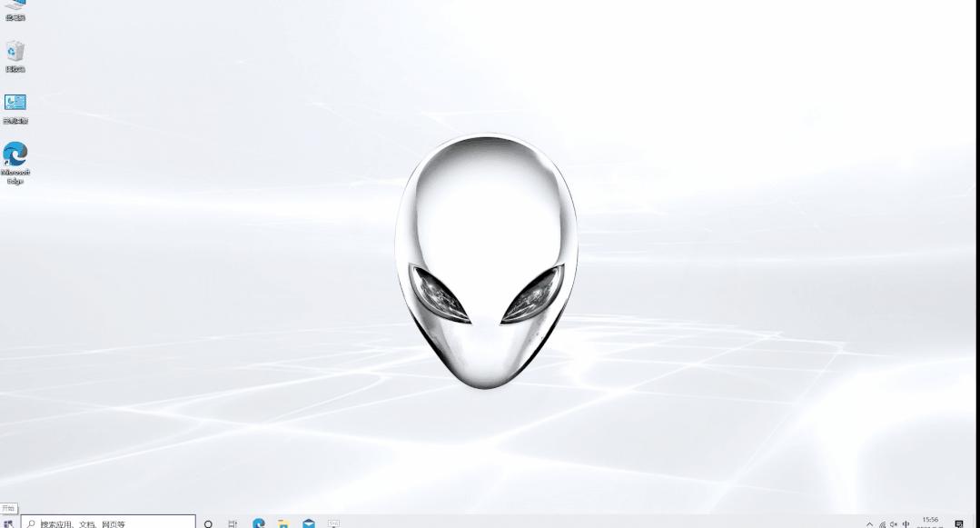The height and width of the screenshot is (528, 980).
Task: Open File Explorer from the taskbar
Action: point(283,523)
